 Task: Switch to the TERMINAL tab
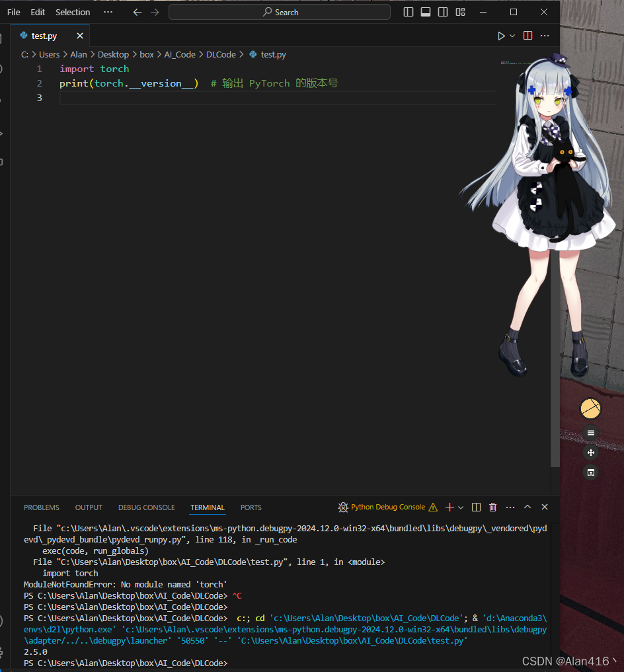point(208,507)
